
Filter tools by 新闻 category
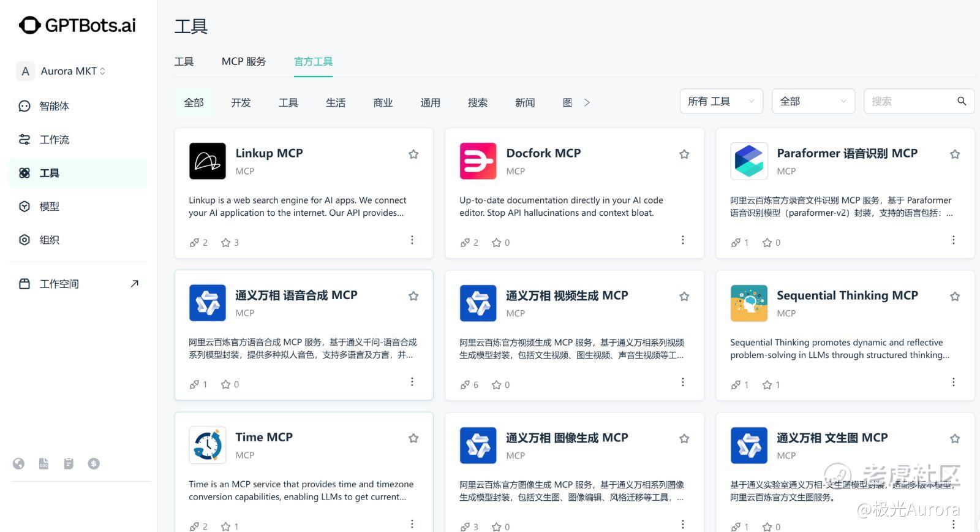[525, 102]
